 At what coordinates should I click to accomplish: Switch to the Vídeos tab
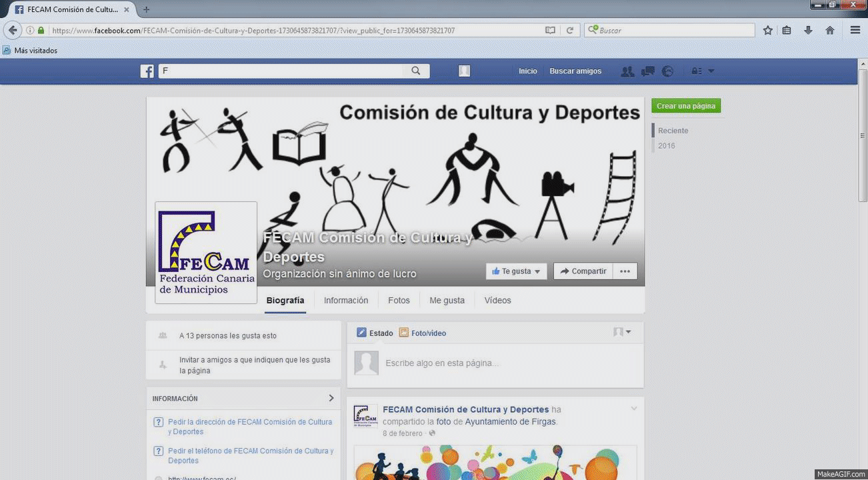[x=498, y=301]
